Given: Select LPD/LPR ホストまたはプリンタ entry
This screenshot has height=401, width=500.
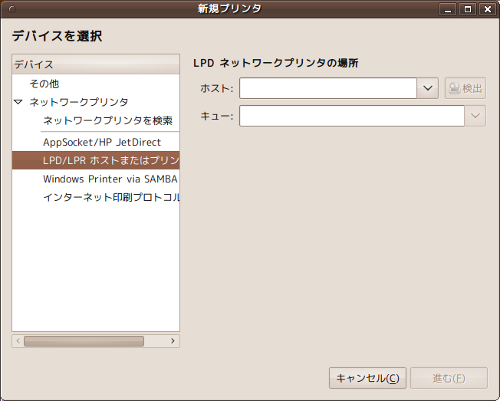Looking at the screenshot, I should pos(96,160).
